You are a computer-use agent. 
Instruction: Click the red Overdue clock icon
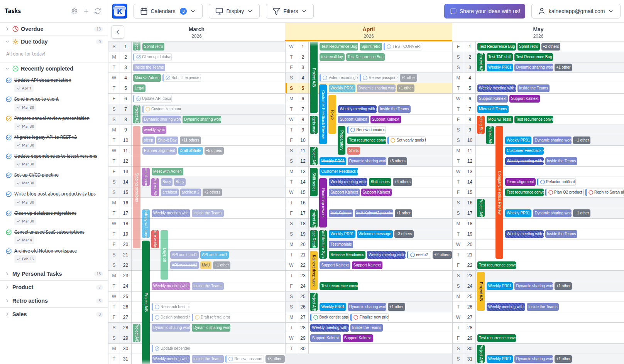[x=15, y=29]
